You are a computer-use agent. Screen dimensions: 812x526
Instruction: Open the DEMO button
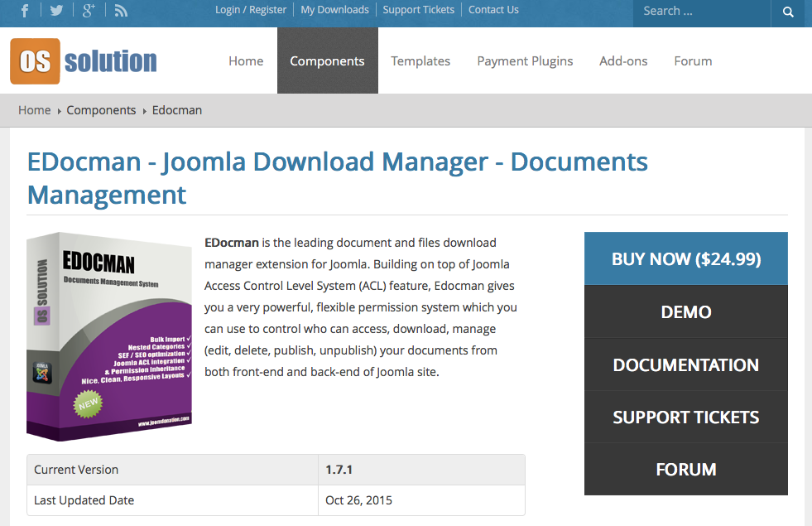point(686,312)
